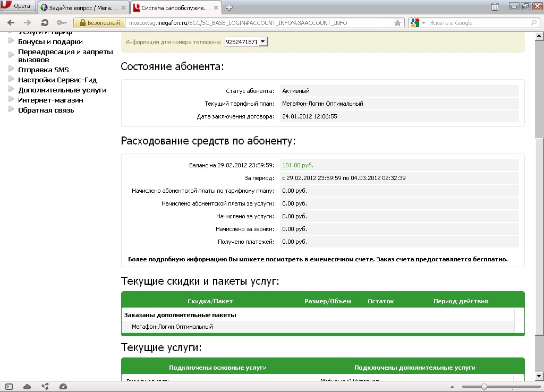Open the phone number dropdown 9252471871

click(x=246, y=41)
